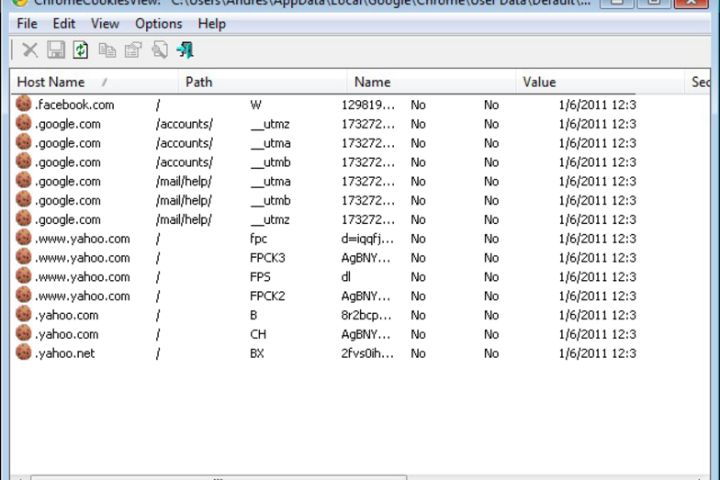Open the View menu
Image resolution: width=720 pixels, height=480 pixels.
(x=105, y=23)
